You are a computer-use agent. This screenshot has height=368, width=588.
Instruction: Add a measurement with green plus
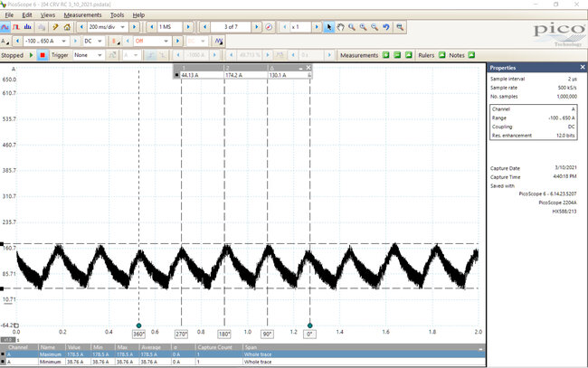(x=384, y=54)
